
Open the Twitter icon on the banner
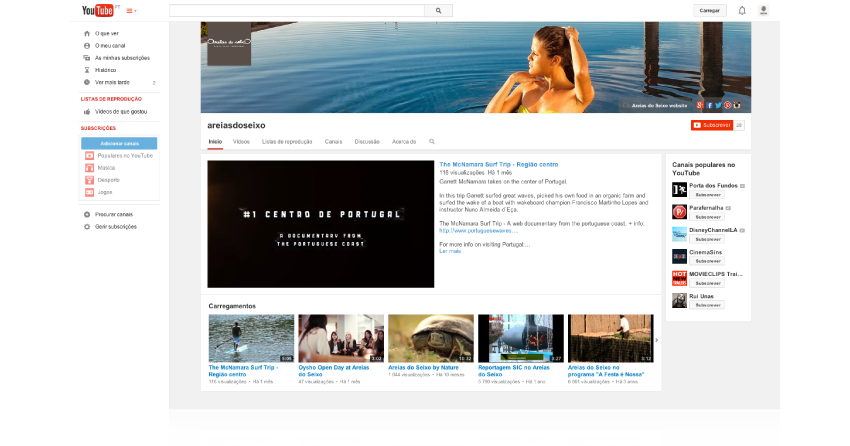pos(719,104)
